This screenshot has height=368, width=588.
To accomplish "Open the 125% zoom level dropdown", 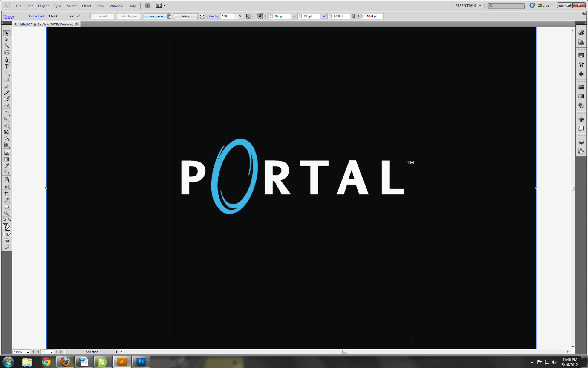I will pyautogui.click(x=28, y=352).
